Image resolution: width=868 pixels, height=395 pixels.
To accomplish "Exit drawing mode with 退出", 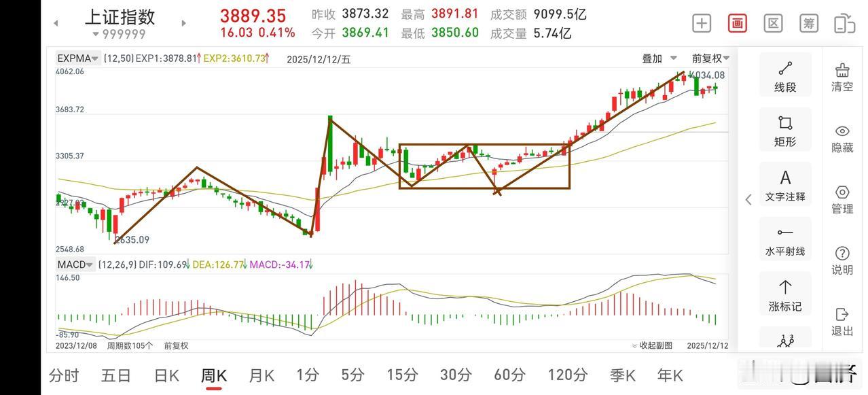I will point(842,322).
